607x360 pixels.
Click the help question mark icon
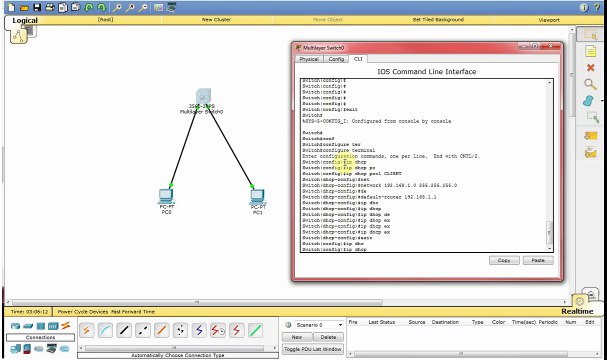597,7
